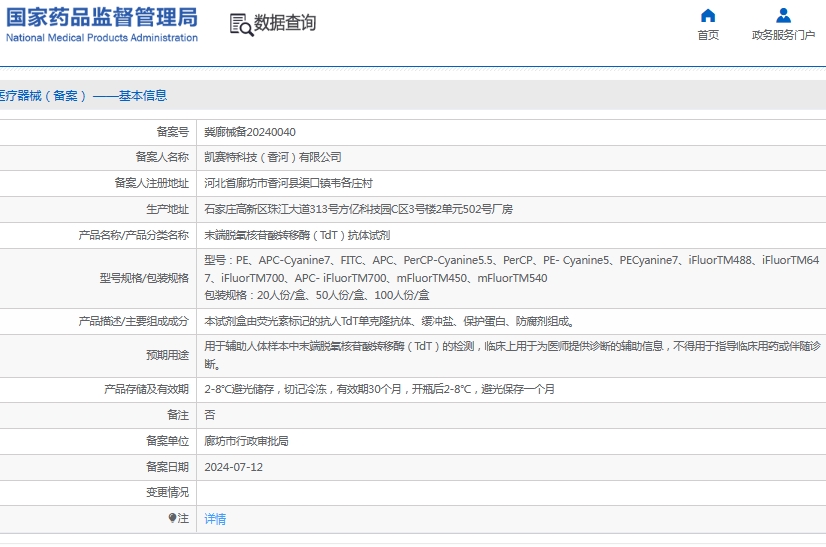
Task: Click the remark value 否
Action: click(210, 415)
